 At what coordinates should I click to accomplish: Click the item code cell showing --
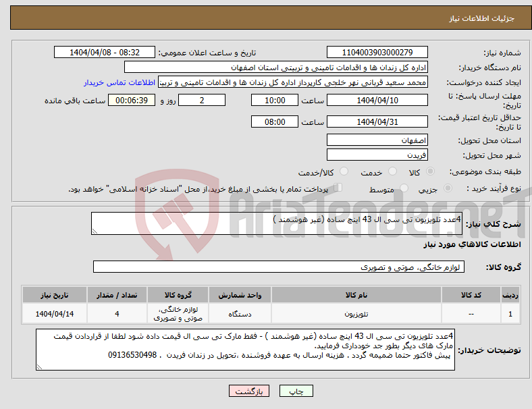471,314
